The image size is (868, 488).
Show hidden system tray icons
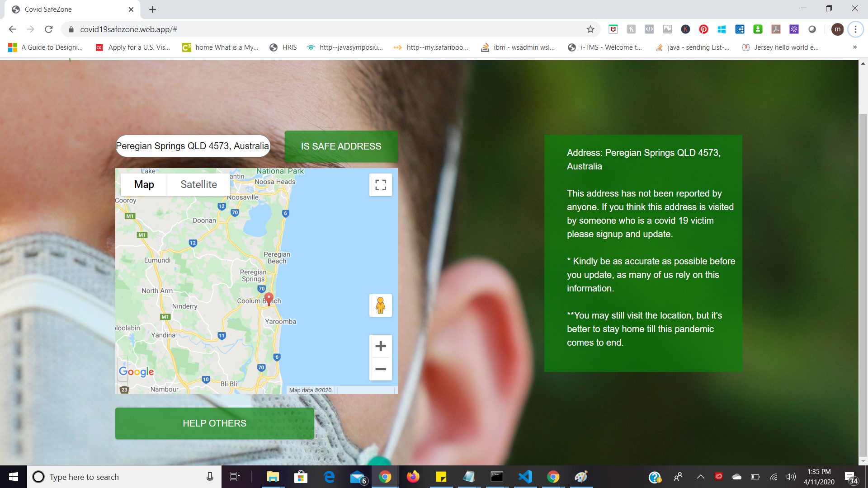[700, 477]
